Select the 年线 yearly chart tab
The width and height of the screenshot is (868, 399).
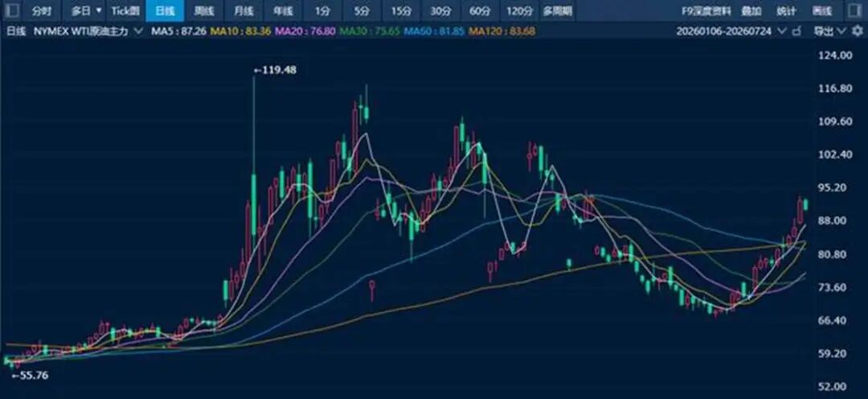tap(282, 10)
